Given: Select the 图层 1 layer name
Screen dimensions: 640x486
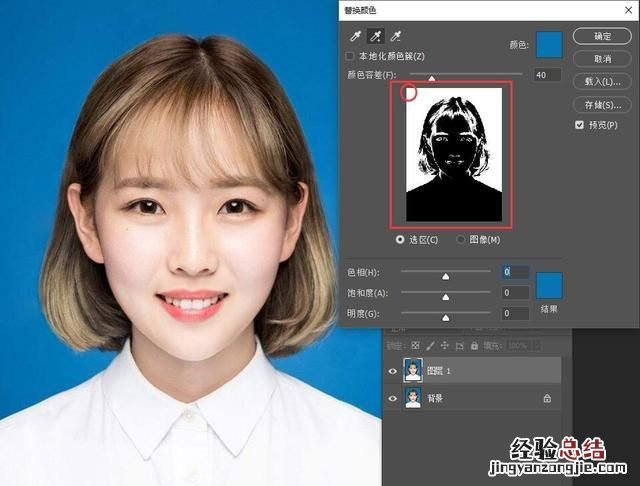Looking at the screenshot, I should point(438,371).
